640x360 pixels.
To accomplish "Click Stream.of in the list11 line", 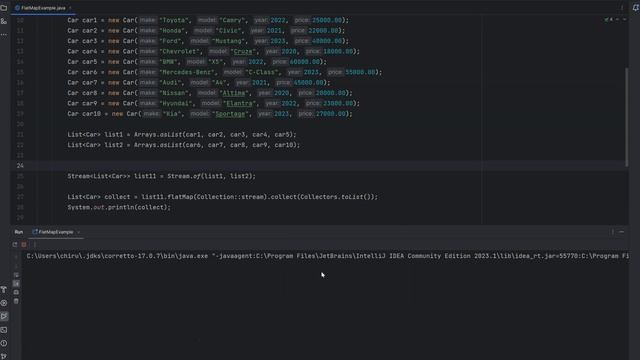I will tap(184, 176).
